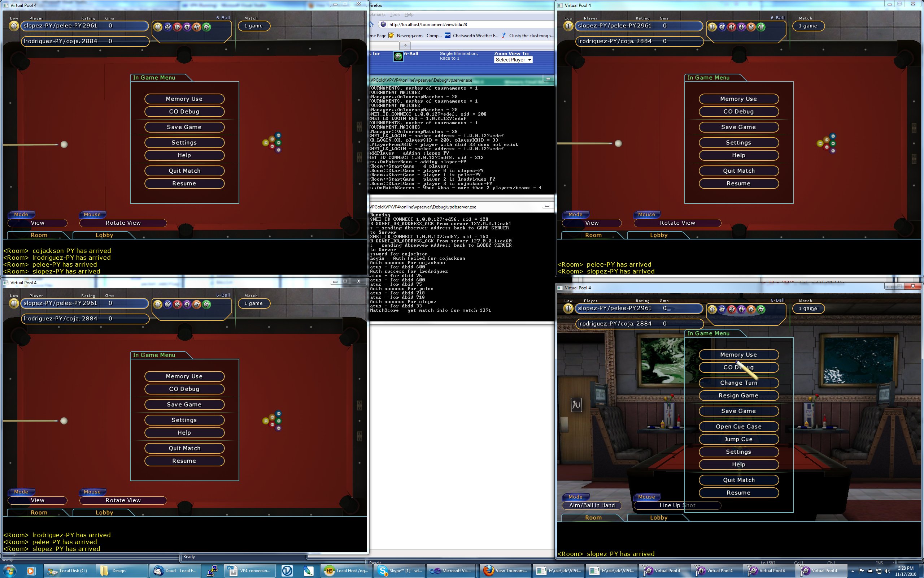Open Newegg.com bookmark

pos(415,35)
